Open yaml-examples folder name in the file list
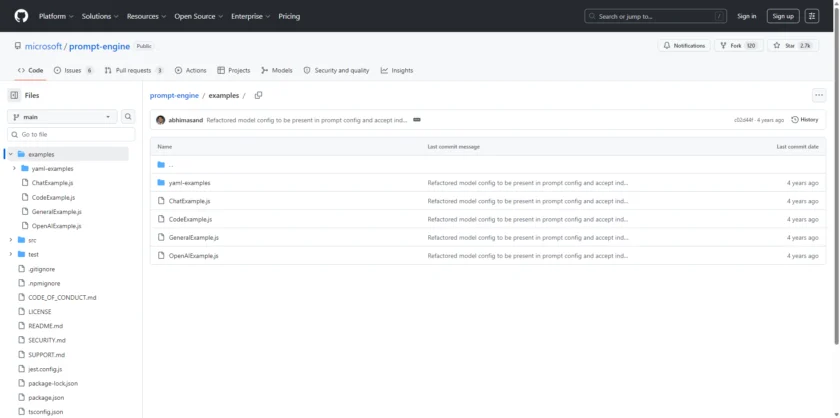This screenshot has width=840, height=418. pyautogui.click(x=190, y=183)
